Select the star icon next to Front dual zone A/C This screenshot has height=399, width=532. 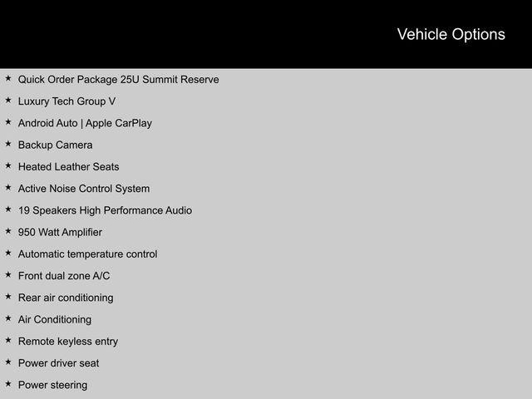coord(8,275)
